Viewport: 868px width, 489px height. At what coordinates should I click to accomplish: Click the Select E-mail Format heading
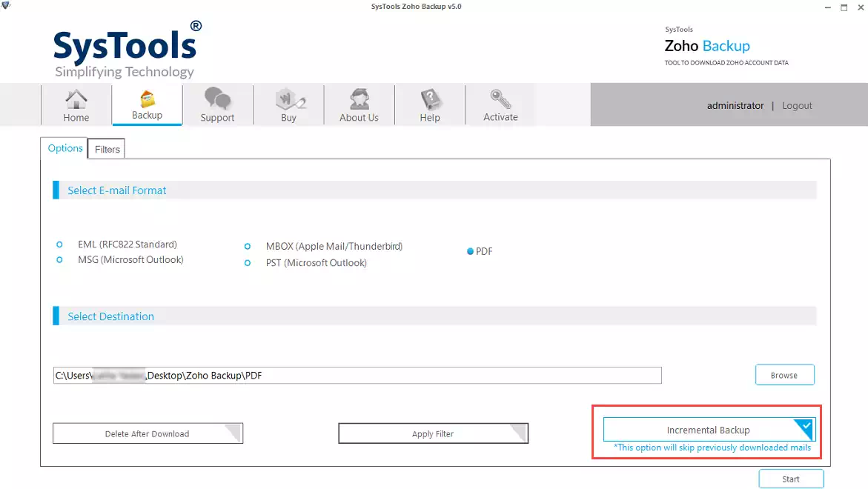click(x=117, y=190)
